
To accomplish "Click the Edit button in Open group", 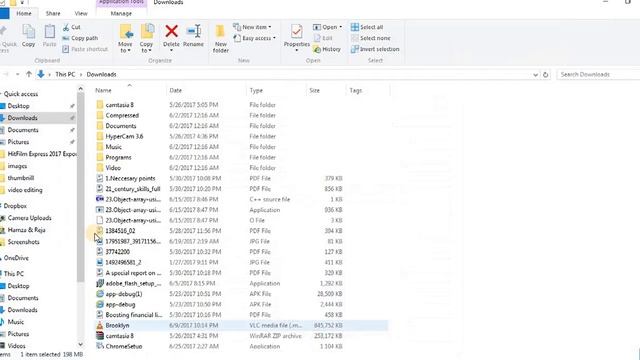I will [323, 38].
